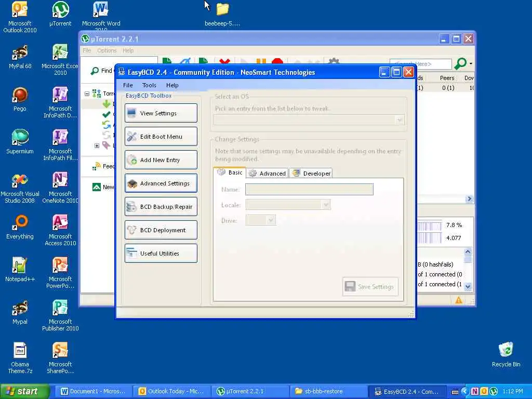Select Microsoft PowerPoint desktop icon
Image resolution: width=532 pixels, height=399 pixels.
tap(60, 273)
